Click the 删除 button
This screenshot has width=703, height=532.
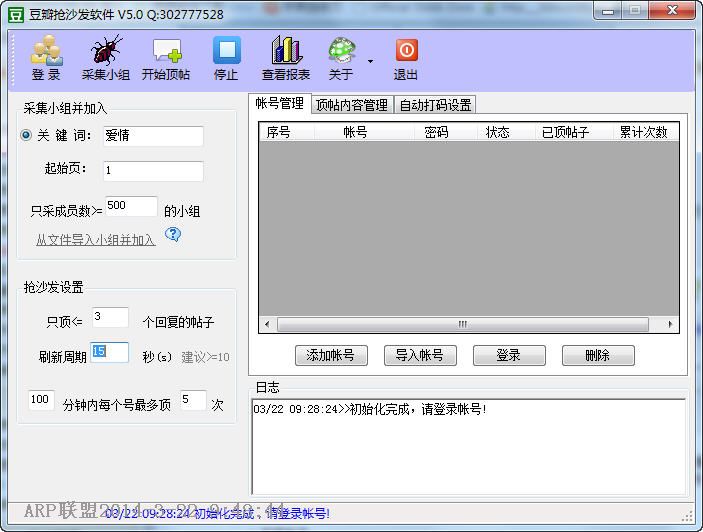598,355
